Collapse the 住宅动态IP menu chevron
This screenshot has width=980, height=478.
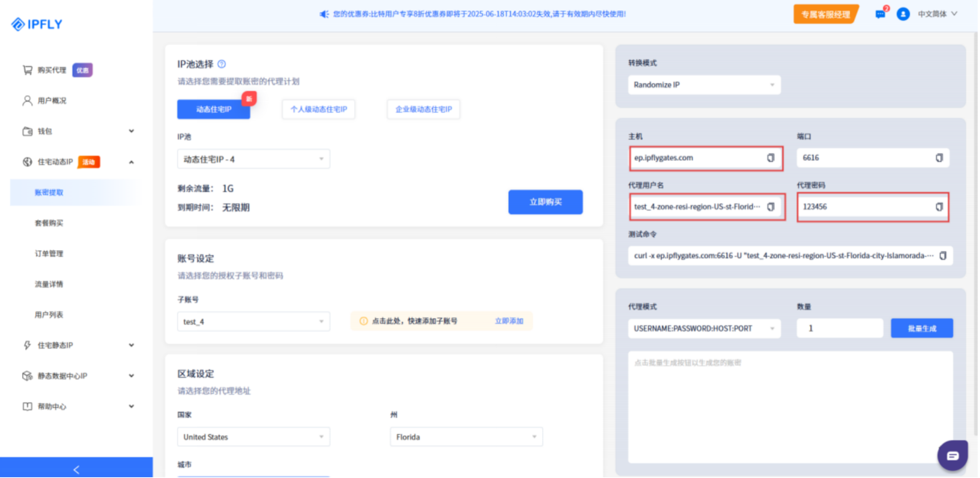click(x=132, y=162)
